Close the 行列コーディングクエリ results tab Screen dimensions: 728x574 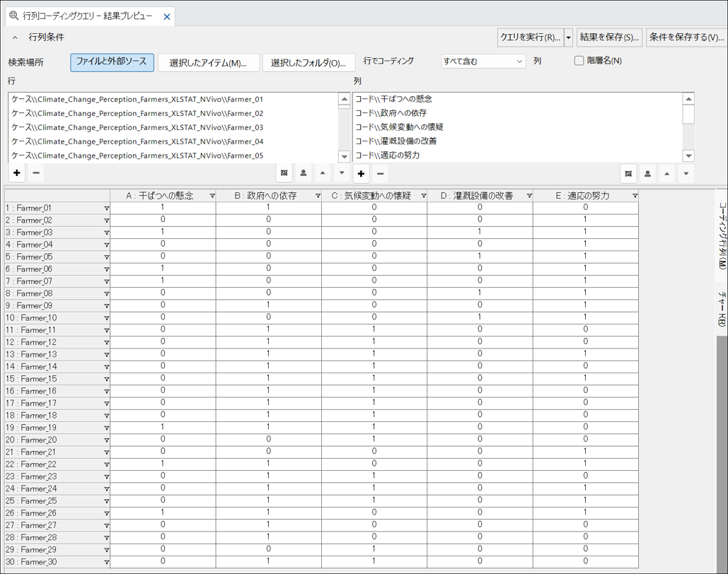click(x=167, y=16)
